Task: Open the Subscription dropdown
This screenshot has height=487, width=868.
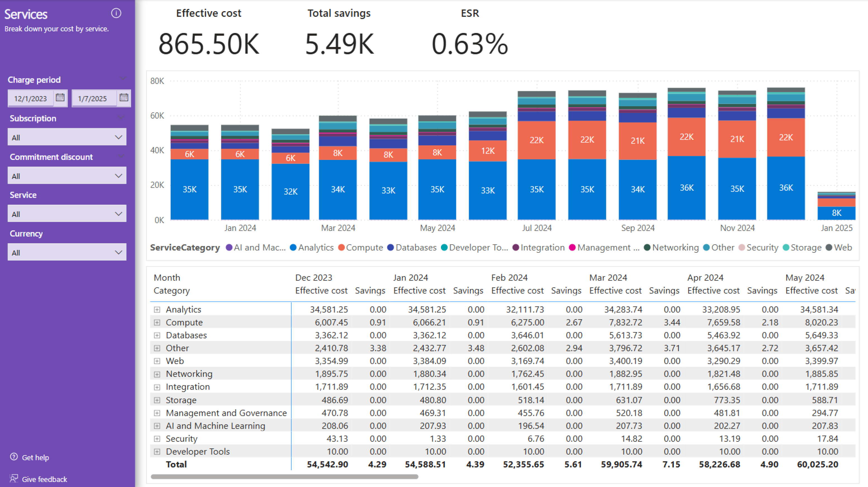Action: pos(67,137)
